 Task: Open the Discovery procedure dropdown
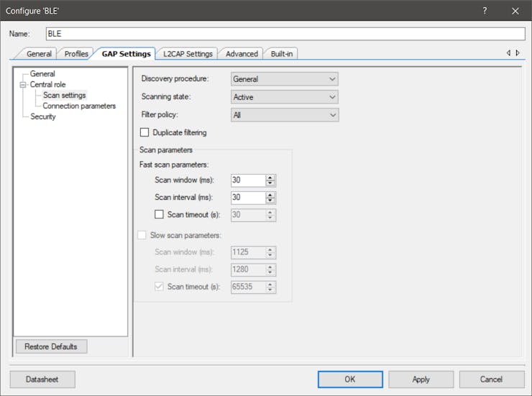284,79
